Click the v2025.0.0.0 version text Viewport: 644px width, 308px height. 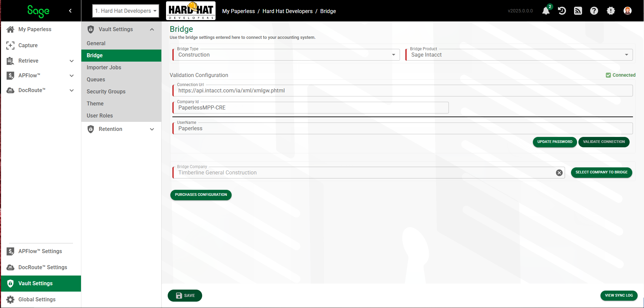click(520, 11)
